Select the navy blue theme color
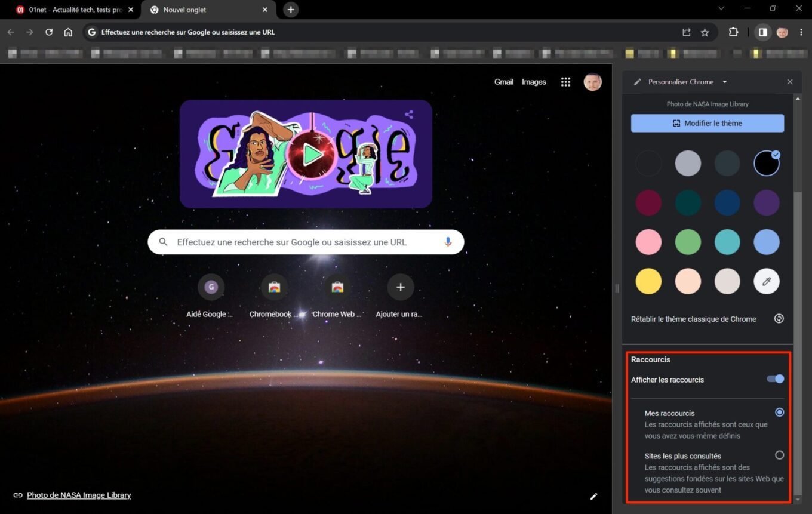The width and height of the screenshot is (812, 514). click(x=727, y=202)
